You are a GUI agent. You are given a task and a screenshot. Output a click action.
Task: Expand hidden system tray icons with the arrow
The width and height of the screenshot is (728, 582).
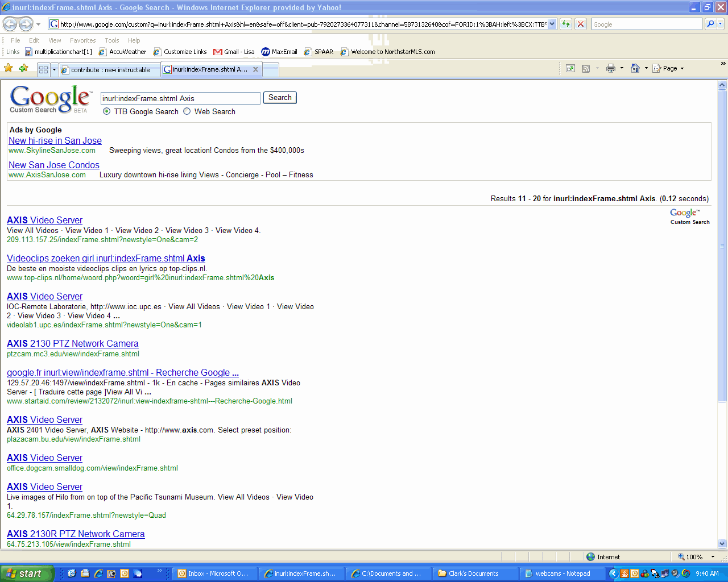613,573
